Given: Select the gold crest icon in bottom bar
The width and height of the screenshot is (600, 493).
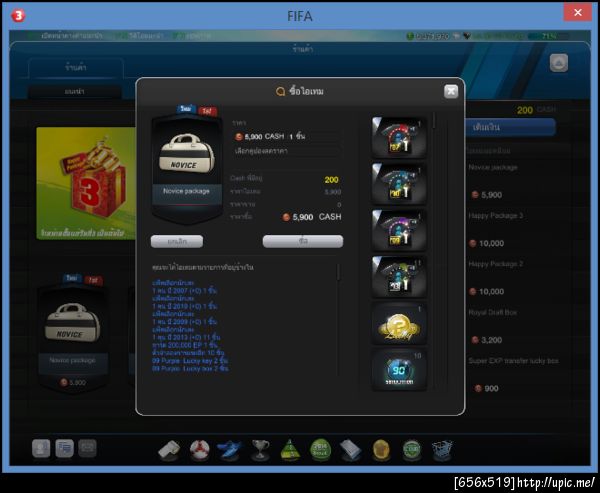Looking at the screenshot, I should [x=381, y=450].
